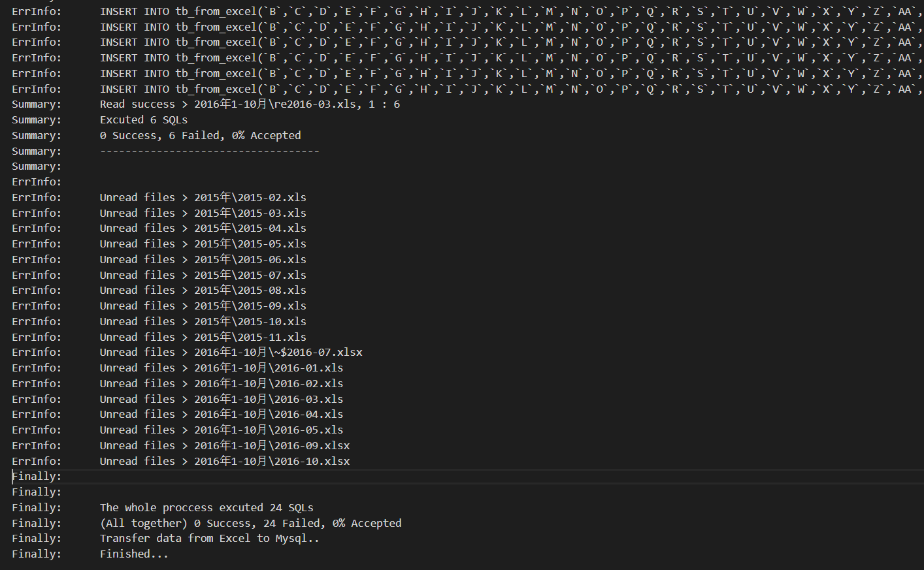Click the 2015-03.xls unread entry
Viewport: 924px width, 570px height.
(x=203, y=214)
